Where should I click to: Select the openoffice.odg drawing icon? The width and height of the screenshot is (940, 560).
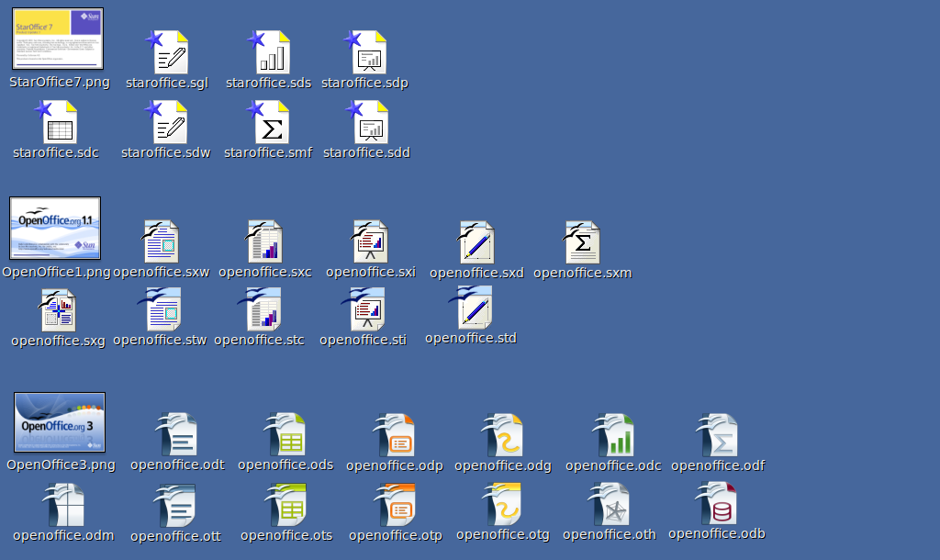click(x=503, y=435)
